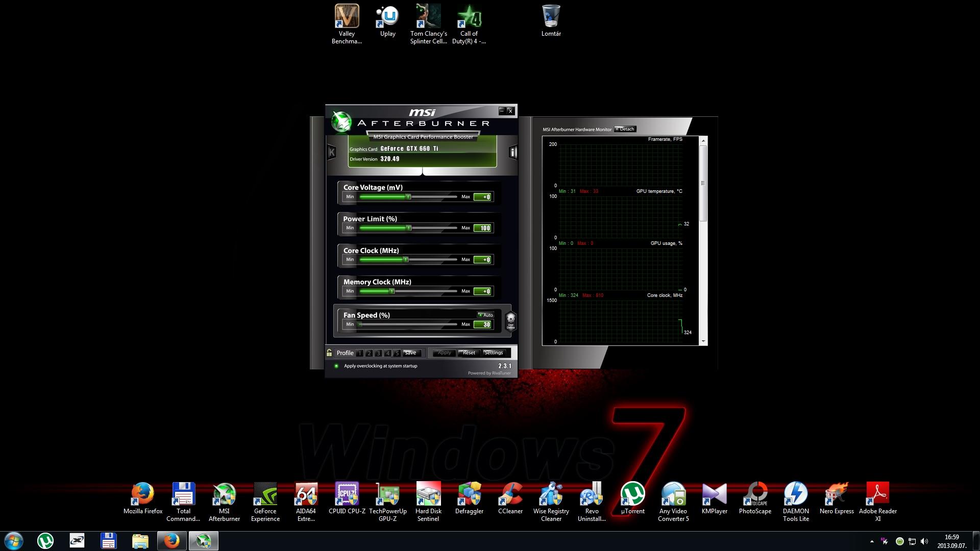Select profile slot 4
This screenshot has width=980, height=551.
[x=388, y=353]
